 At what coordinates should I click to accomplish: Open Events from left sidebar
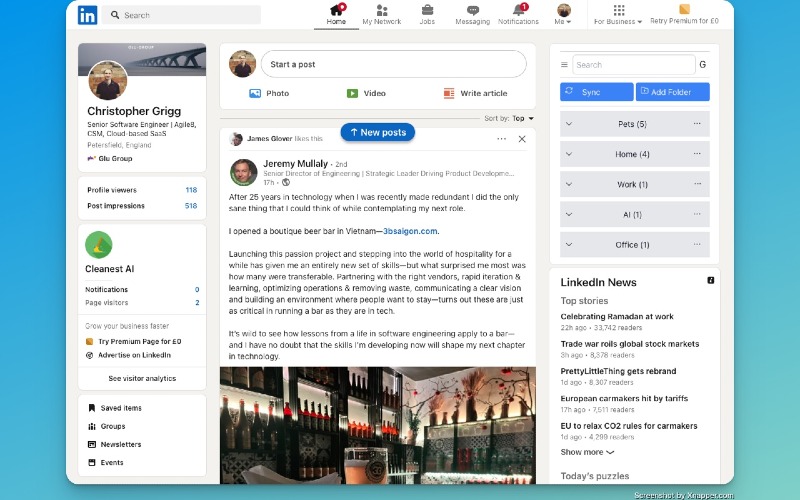click(106, 463)
